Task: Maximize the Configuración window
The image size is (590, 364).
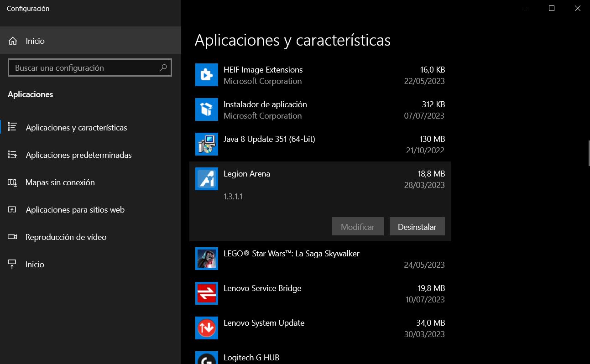Action: (552, 8)
